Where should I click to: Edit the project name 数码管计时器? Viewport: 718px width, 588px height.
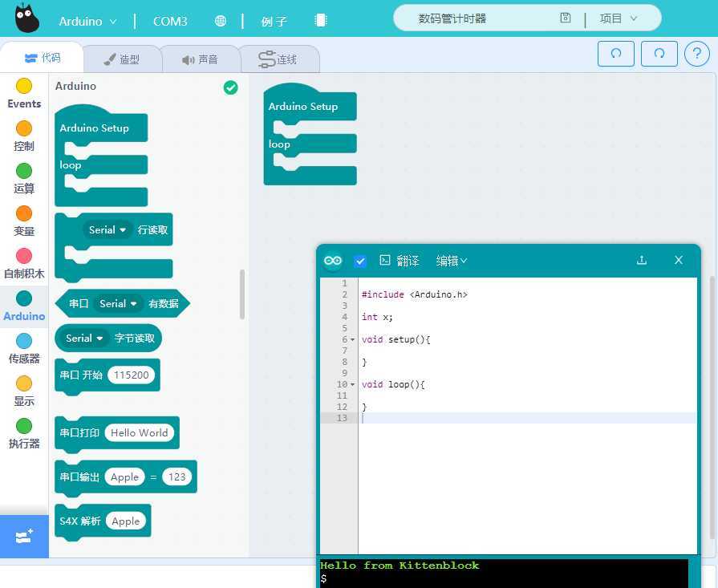point(452,18)
